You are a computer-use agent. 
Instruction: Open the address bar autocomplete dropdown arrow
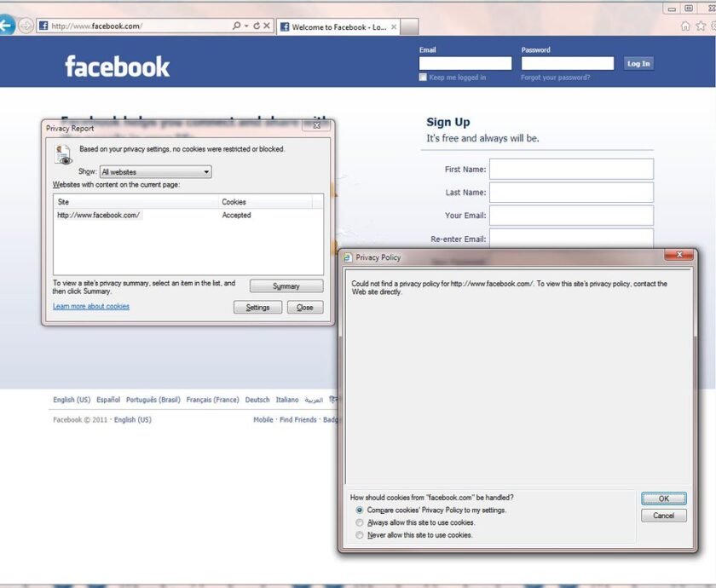pos(246,26)
